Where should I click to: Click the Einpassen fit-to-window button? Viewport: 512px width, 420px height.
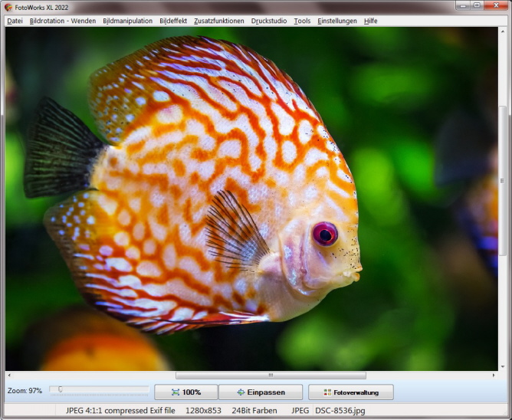(x=261, y=392)
